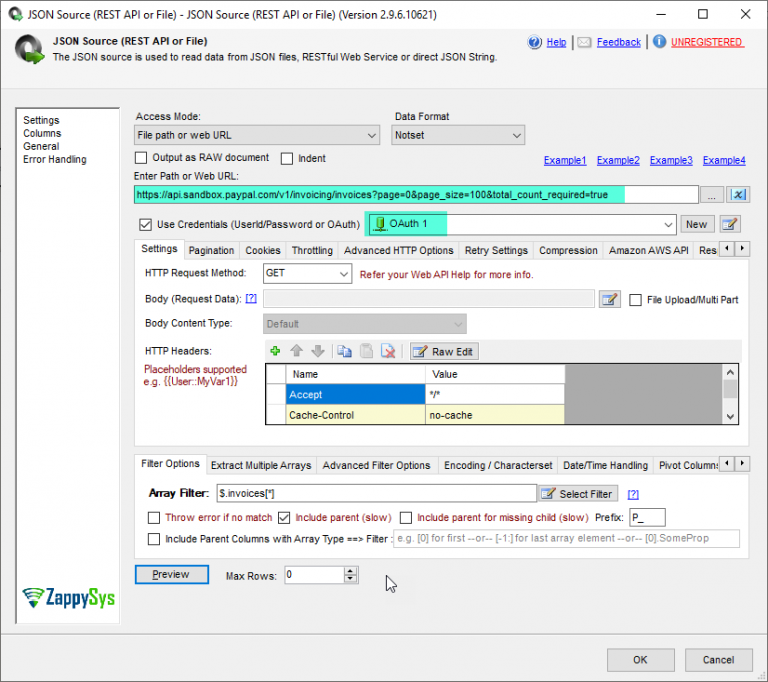Open the Throttling tab
Viewport: 768px width, 682px height.
(312, 250)
